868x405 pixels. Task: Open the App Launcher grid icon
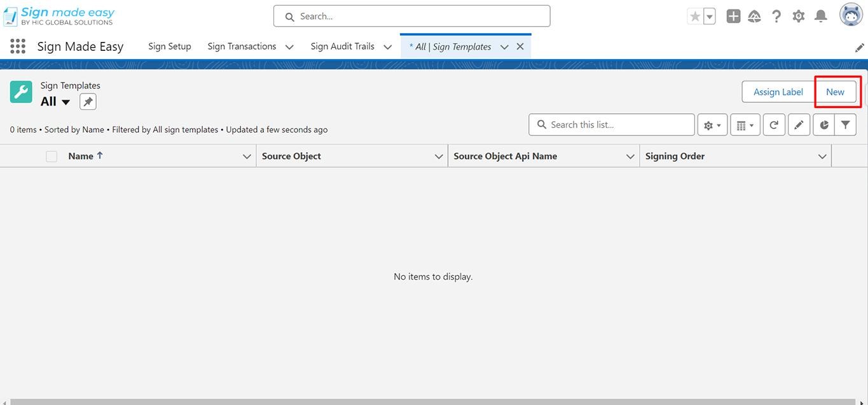[x=18, y=46]
